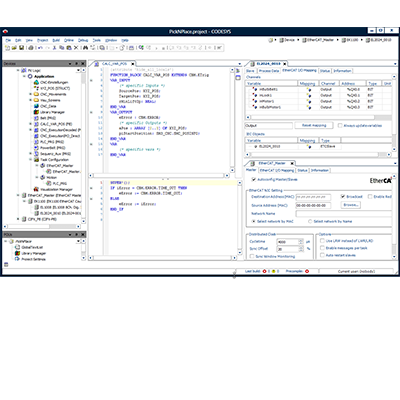Click the Paste toolbar icon
Viewport: 400px width, 400px height.
[69, 48]
